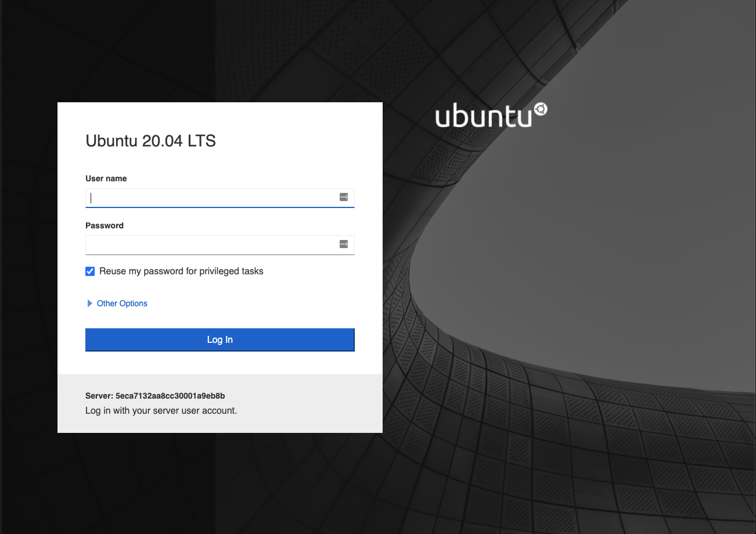
Task: Click the User name input field
Action: [219, 198]
